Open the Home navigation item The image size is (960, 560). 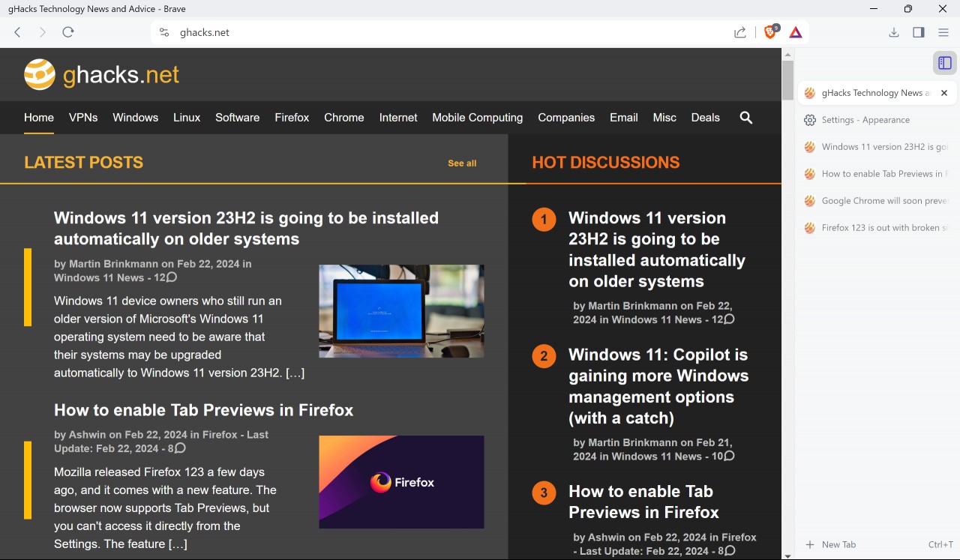39,118
